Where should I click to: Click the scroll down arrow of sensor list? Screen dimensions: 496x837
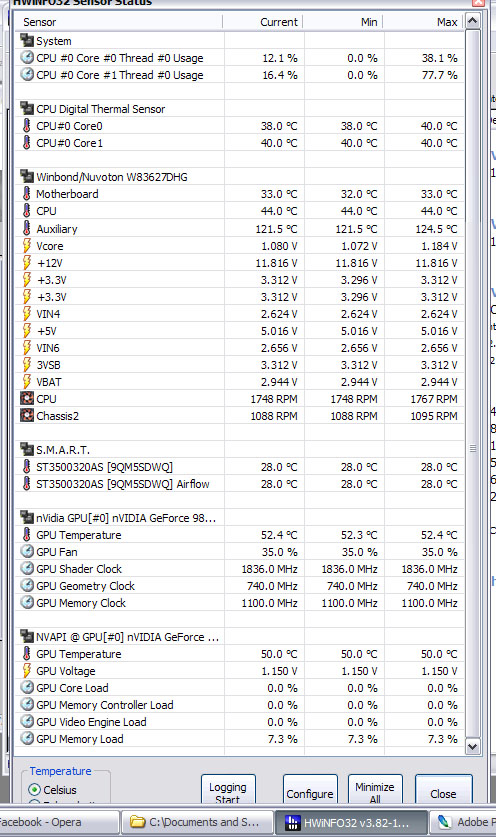[473, 746]
